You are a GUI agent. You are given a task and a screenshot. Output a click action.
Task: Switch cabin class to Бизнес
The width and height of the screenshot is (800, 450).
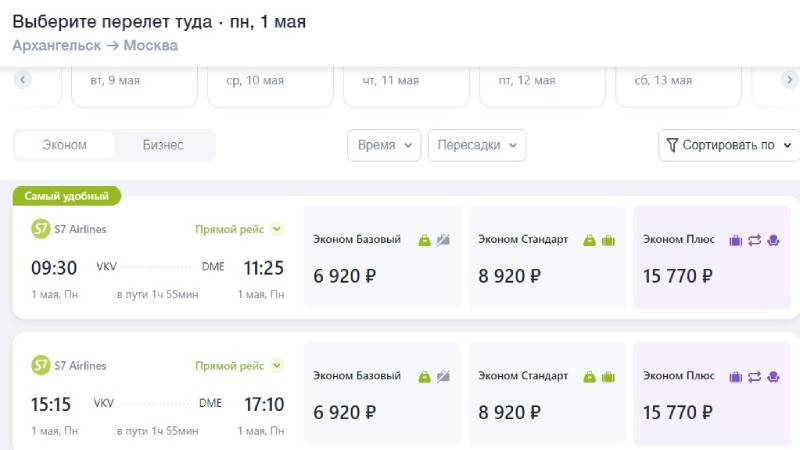click(163, 145)
